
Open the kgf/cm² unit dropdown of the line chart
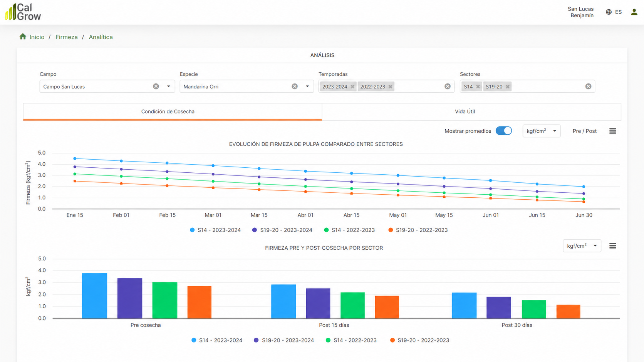tap(541, 131)
